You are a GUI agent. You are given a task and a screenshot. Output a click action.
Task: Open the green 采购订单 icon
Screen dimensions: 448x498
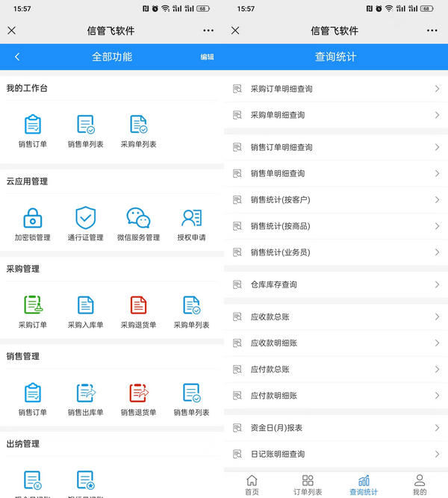(x=32, y=305)
